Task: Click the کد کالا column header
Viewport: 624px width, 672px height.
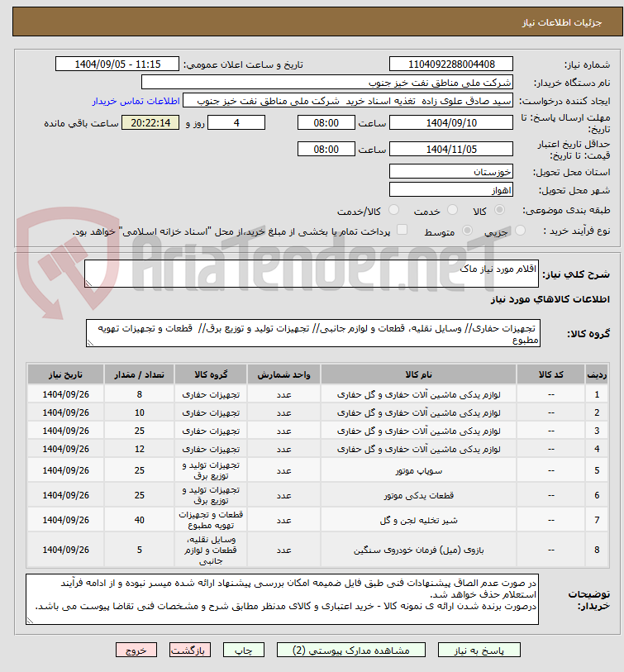Action: click(x=550, y=374)
